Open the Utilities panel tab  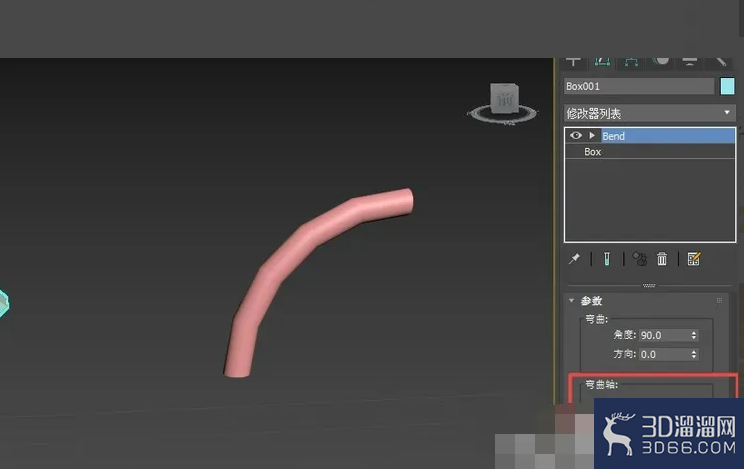[720, 62]
